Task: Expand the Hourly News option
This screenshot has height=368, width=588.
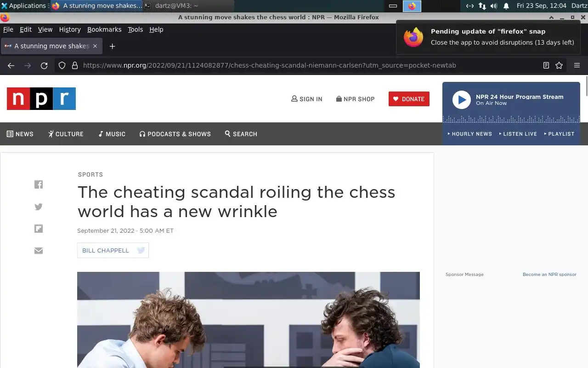Action: 469,134
